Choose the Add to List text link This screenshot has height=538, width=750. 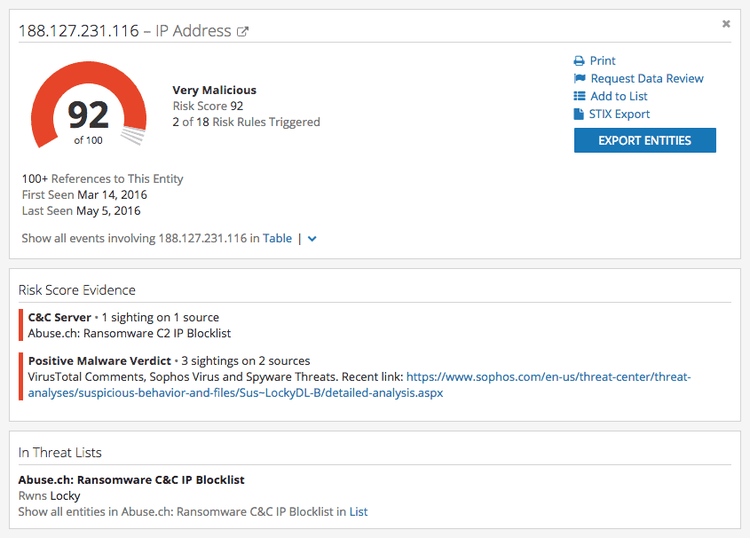point(619,97)
